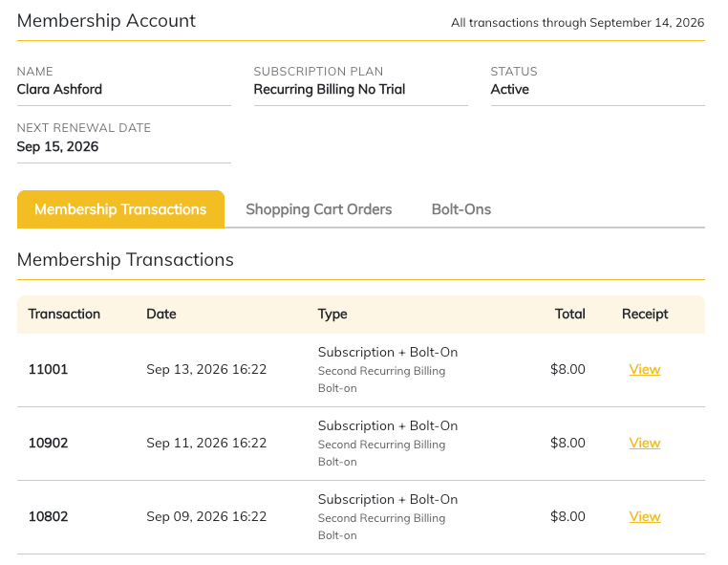The height and width of the screenshot is (565, 728).
Task: Click the Membership Transactions section heading
Action: (125, 260)
